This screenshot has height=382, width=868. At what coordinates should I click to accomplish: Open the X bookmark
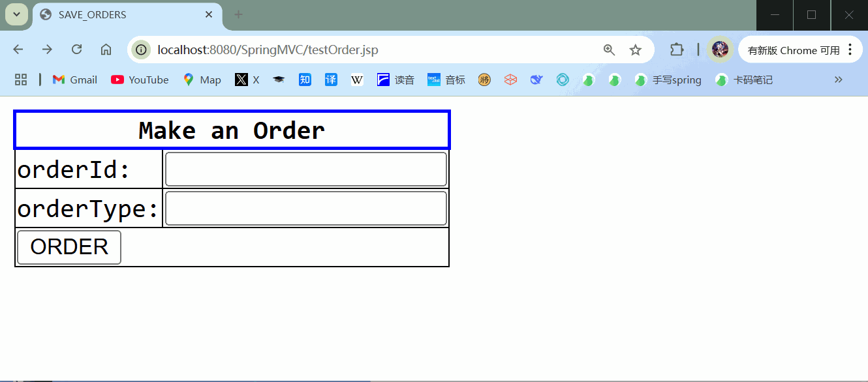(247, 80)
